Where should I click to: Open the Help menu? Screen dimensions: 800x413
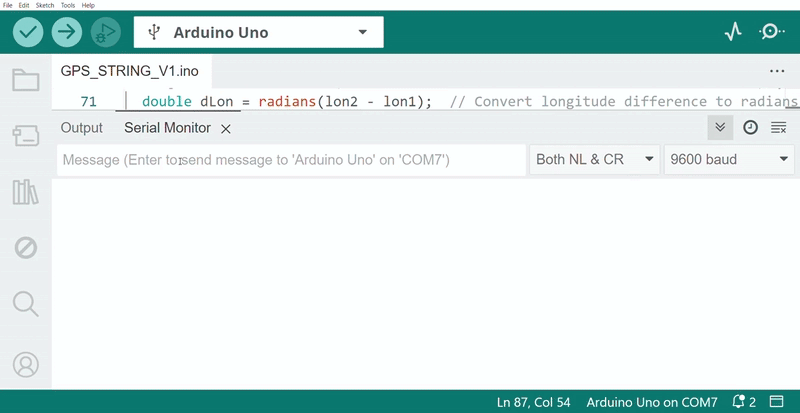point(88,5)
